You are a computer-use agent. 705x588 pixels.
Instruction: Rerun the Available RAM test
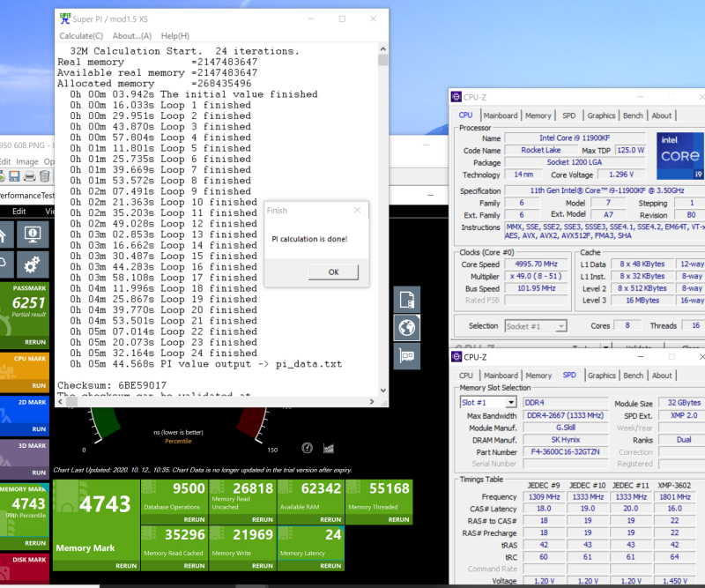[330, 519]
